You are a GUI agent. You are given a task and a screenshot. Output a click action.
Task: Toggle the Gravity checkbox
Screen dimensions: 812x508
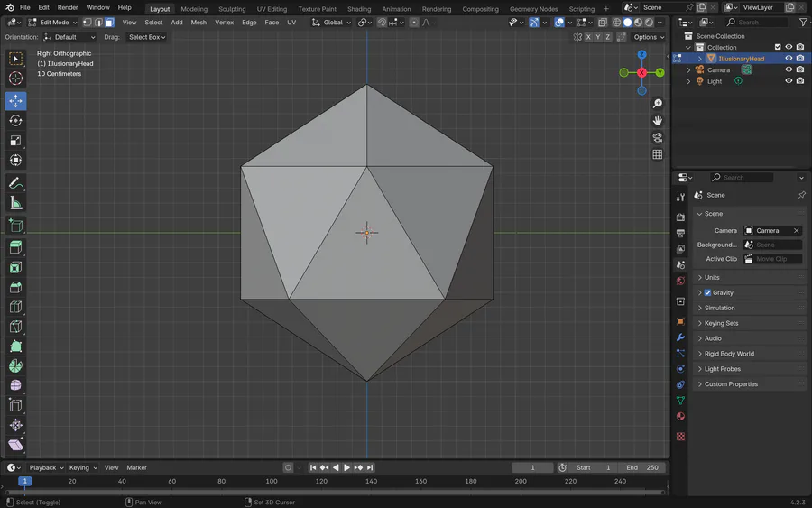707,292
